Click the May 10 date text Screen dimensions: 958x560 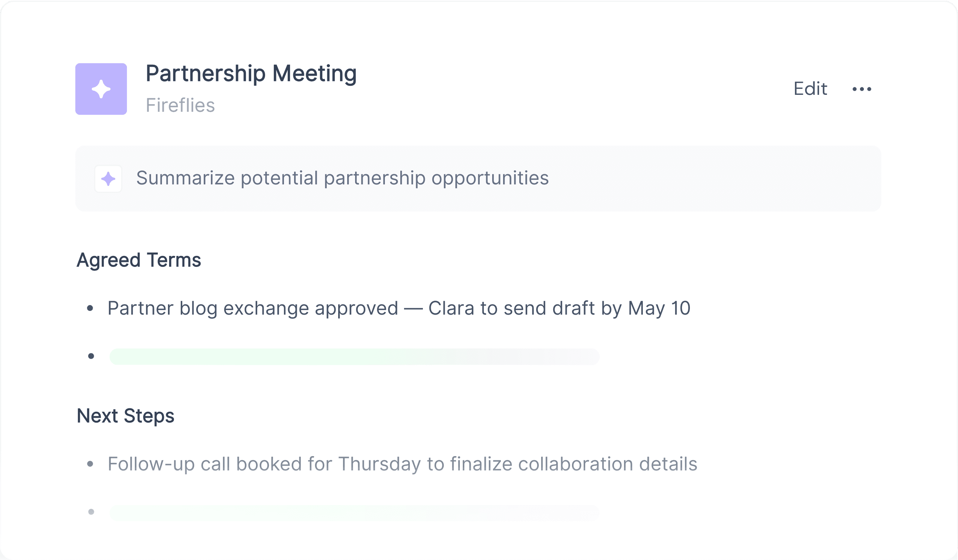pyautogui.click(x=659, y=308)
